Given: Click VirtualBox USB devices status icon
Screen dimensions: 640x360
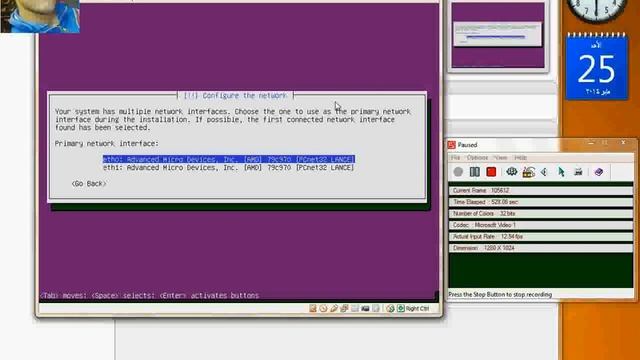Looking at the screenshot, I should click(x=334, y=309).
